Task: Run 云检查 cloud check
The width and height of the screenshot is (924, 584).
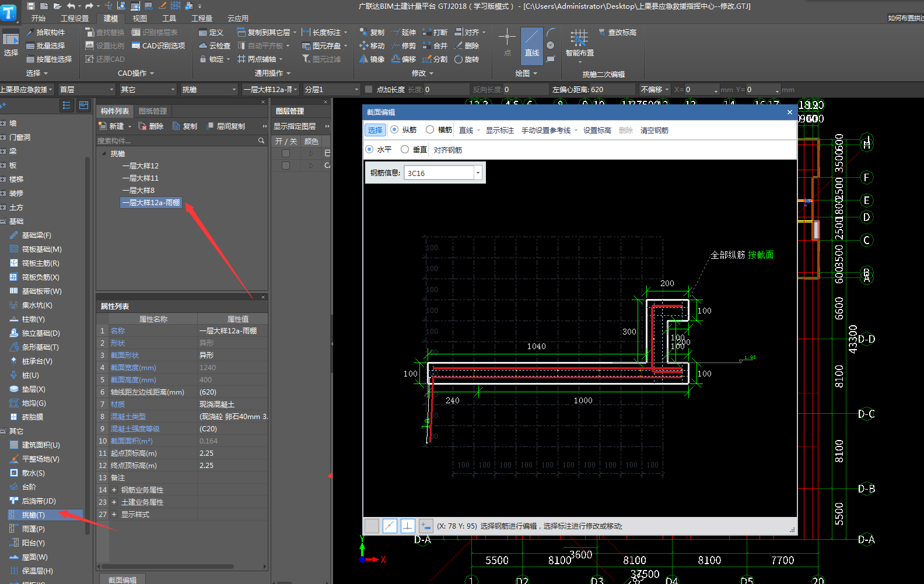Action: click(215, 46)
